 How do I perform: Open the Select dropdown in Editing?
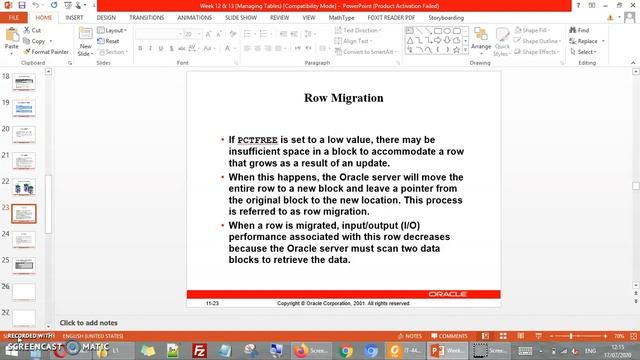pyautogui.click(x=584, y=52)
